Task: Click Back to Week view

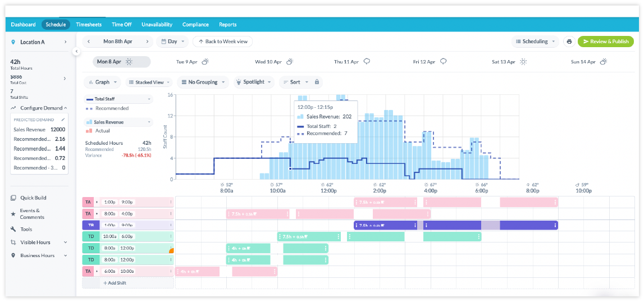Action: 222,42
